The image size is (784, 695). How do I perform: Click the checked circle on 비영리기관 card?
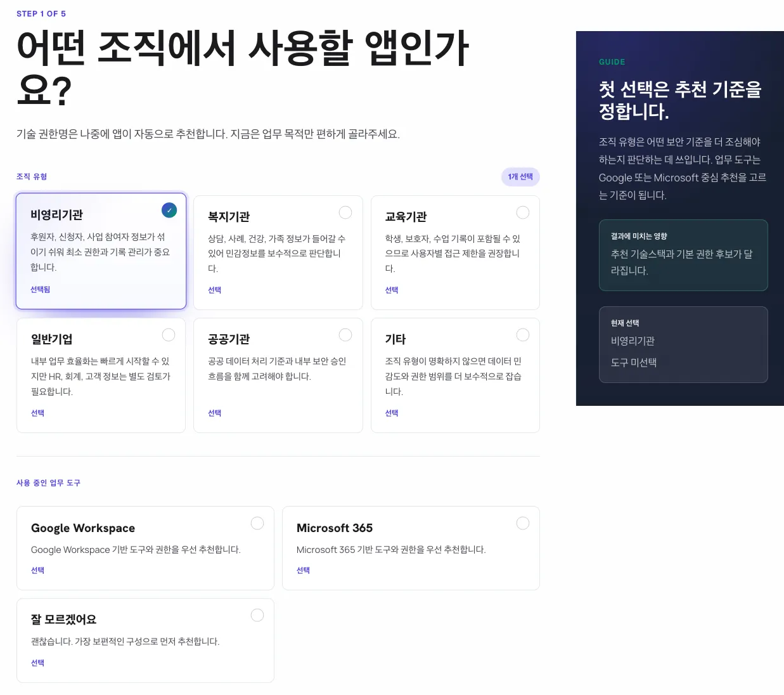click(169, 210)
